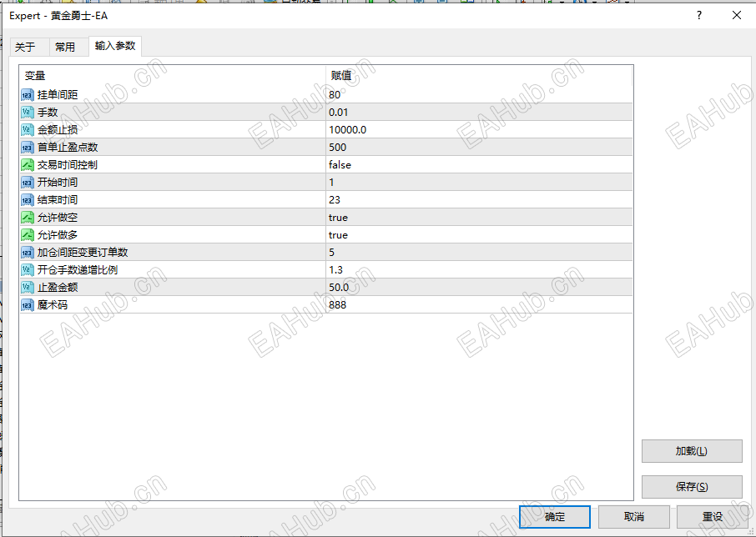This screenshot has width=756, height=537.
Task: Select the 加仓间距变更订单数 value 5
Action: pyautogui.click(x=332, y=253)
